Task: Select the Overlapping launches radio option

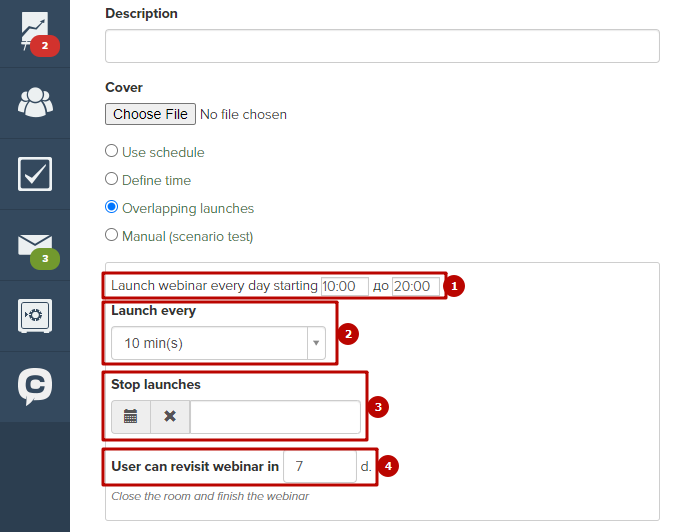Action: pyautogui.click(x=112, y=207)
